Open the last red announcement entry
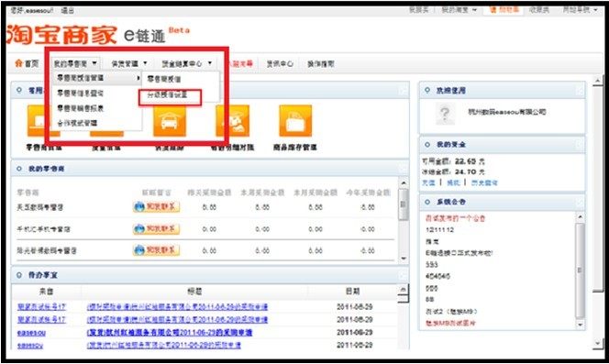Screen dimensions: 609x364 [x=450, y=323]
